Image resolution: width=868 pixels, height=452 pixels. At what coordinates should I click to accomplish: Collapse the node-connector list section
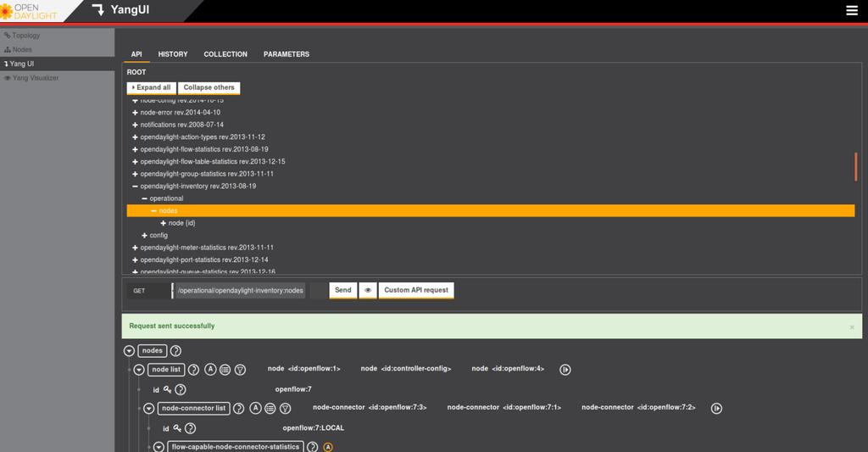click(x=149, y=408)
